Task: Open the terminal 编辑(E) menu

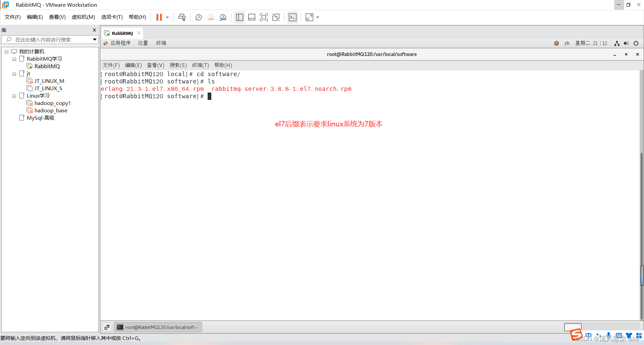Action: (133, 65)
